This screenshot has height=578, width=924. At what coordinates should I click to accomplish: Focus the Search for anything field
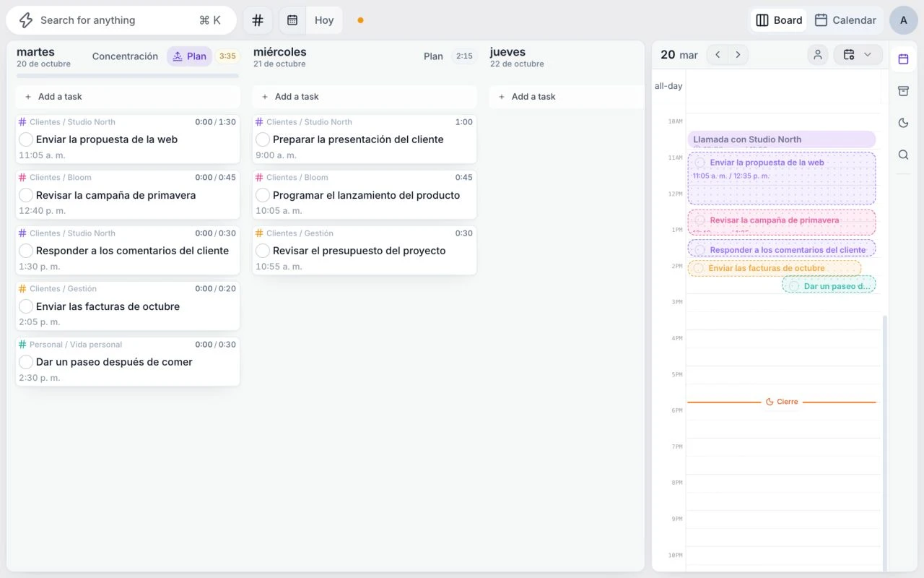(x=121, y=20)
